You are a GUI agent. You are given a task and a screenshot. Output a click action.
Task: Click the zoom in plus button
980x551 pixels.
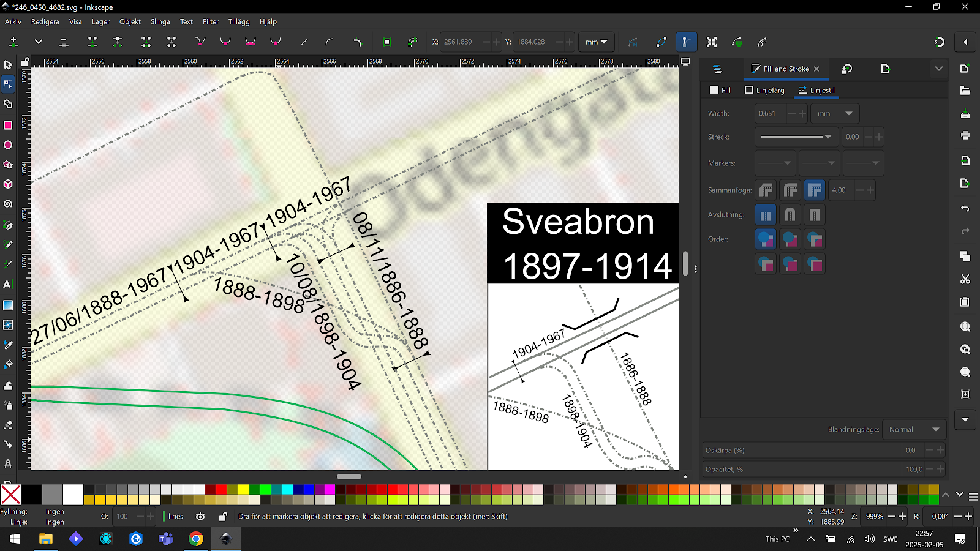[x=902, y=517]
